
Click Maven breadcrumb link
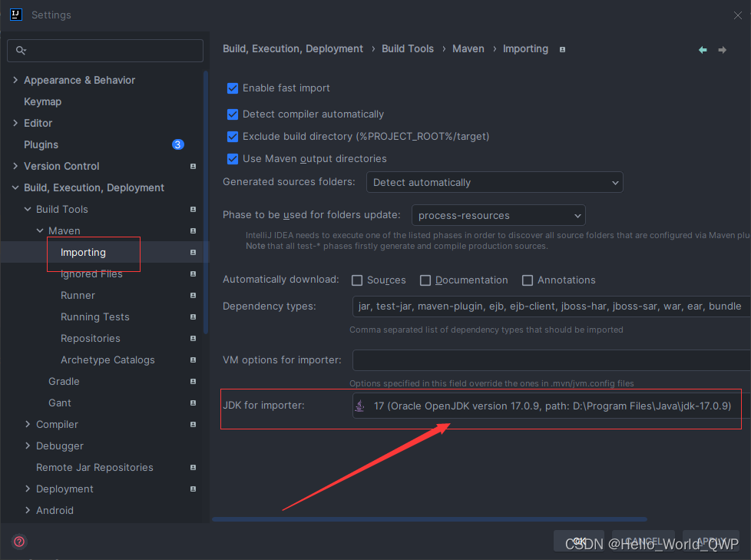(x=468, y=49)
